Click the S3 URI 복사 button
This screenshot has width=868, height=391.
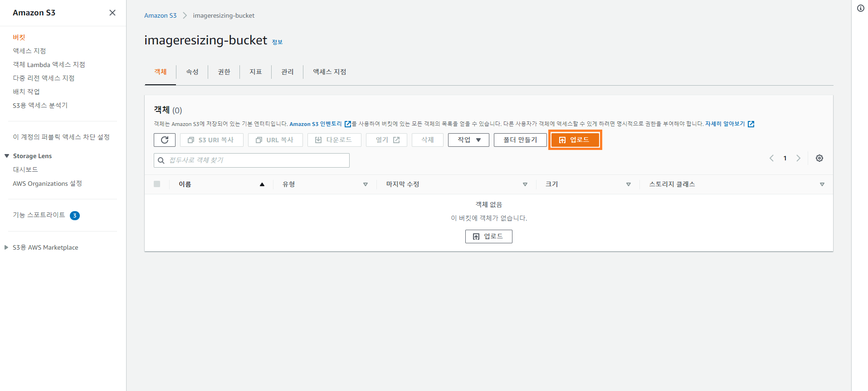pos(212,140)
